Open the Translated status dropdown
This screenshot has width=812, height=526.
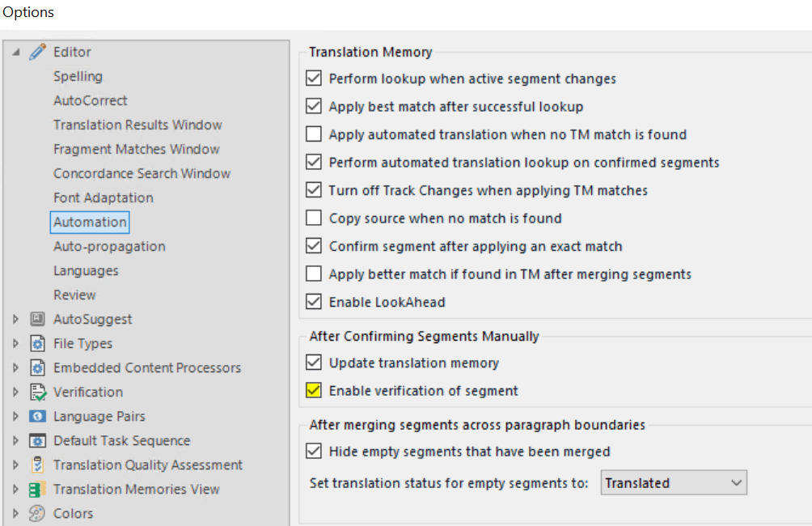point(674,483)
